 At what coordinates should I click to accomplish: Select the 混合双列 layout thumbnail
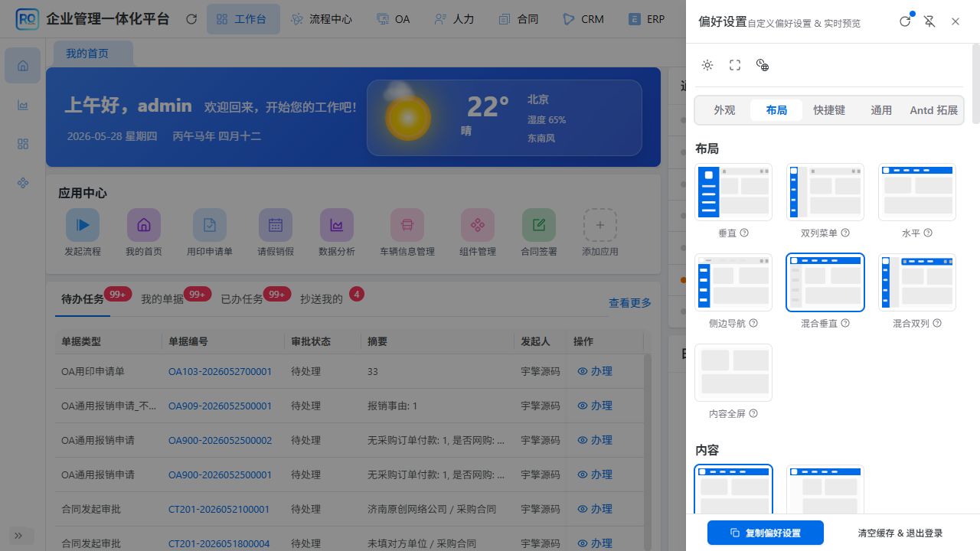(x=917, y=282)
